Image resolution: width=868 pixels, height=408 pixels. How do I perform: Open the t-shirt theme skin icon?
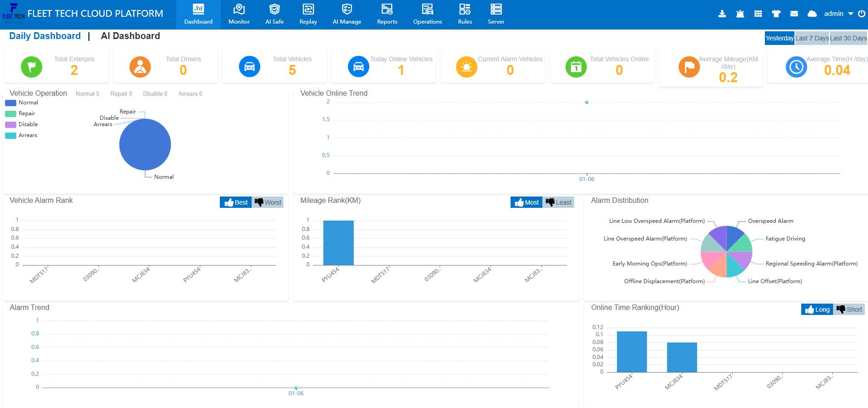pos(776,14)
